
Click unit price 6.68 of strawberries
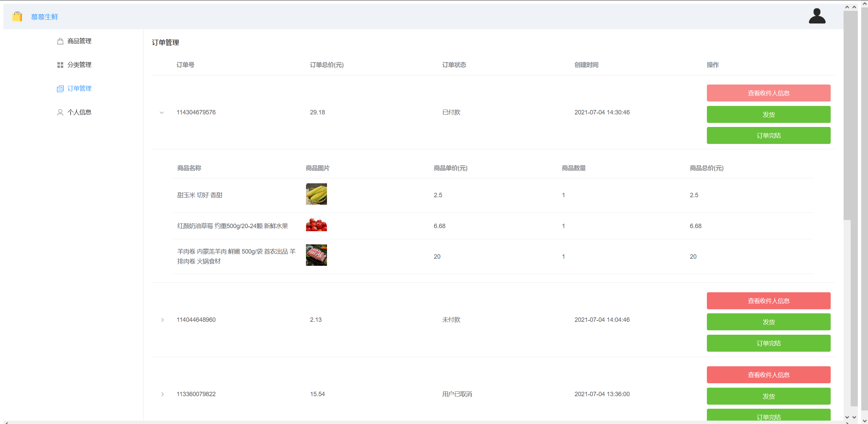click(440, 226)
